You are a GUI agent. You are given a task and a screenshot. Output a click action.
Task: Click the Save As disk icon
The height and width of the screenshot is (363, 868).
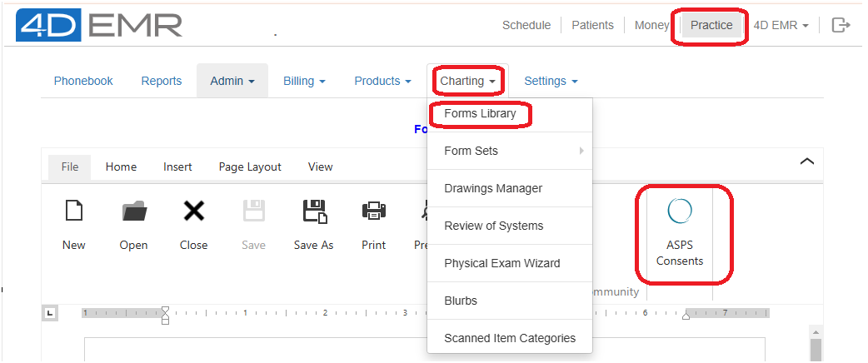[x=314, y=211]
